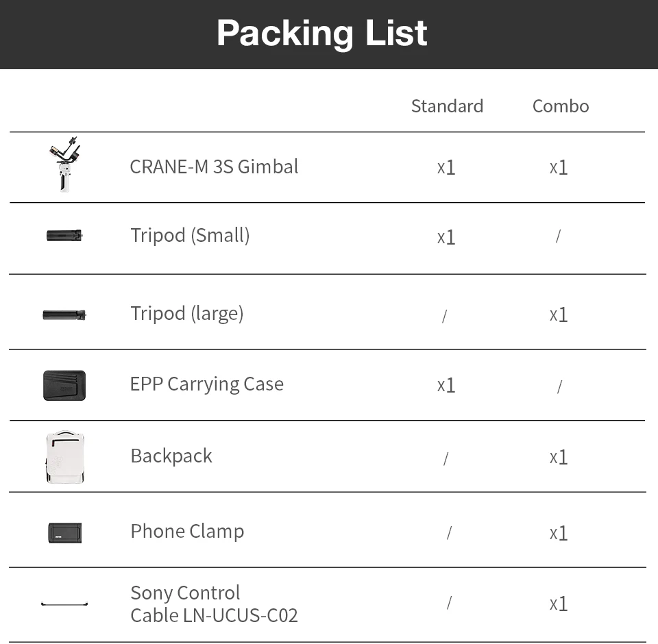Click the Sony control cable image
Screen dimensions: 658x644
point(64,604)
